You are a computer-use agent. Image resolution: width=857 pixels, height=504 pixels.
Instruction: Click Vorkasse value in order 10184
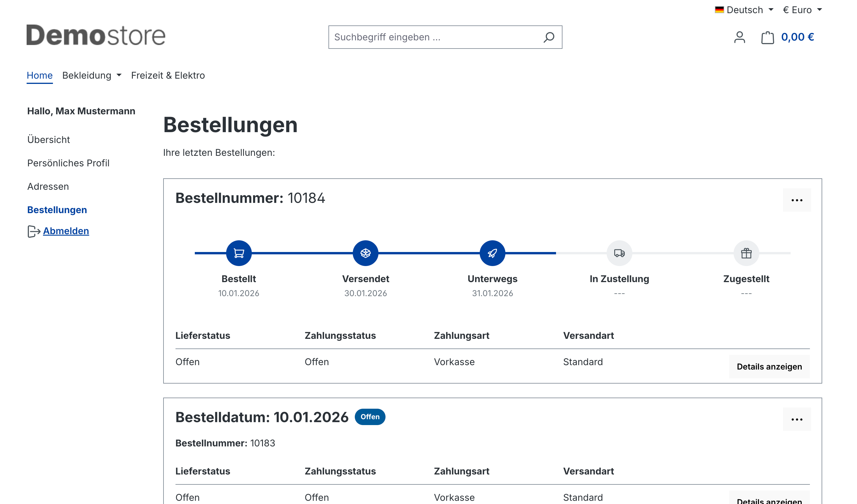click(454, 362)
